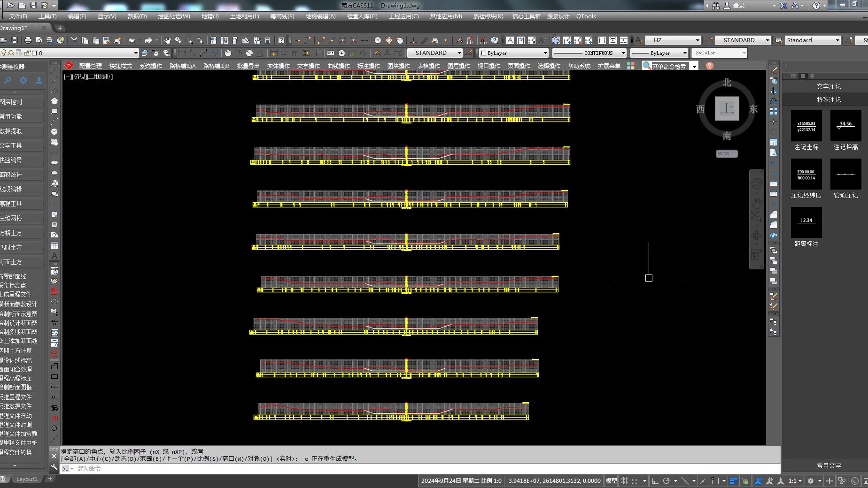Image resolution: width=868 pixels, height=488 pixels.
Task: Open the ByLayer color dropdown
Action: point(545,53)
